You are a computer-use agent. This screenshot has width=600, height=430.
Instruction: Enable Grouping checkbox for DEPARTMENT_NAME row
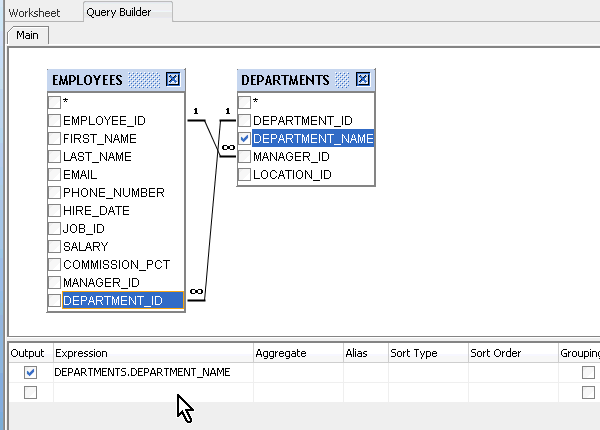[588, 372]
